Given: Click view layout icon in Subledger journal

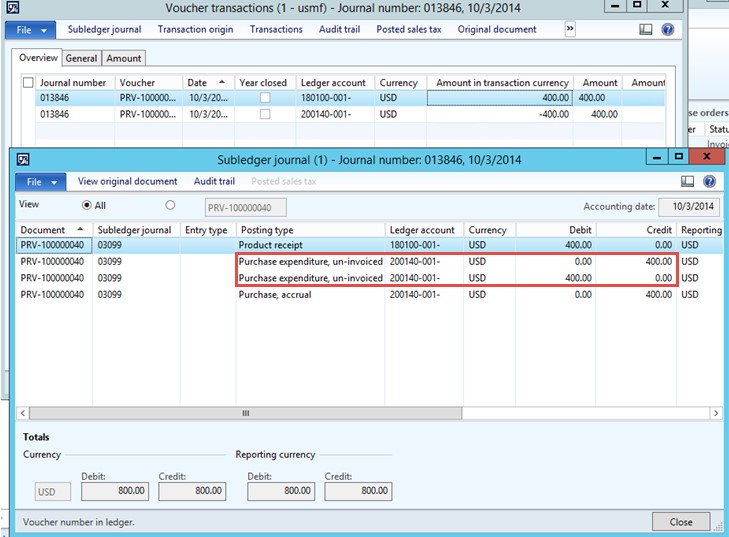Looking at the screenshot, I should click(687, 181).
